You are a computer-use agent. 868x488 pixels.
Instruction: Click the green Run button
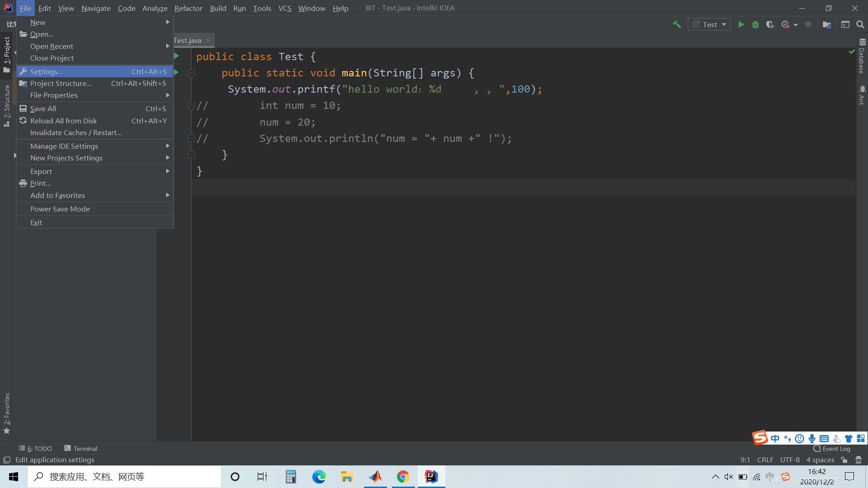point(741,24)
